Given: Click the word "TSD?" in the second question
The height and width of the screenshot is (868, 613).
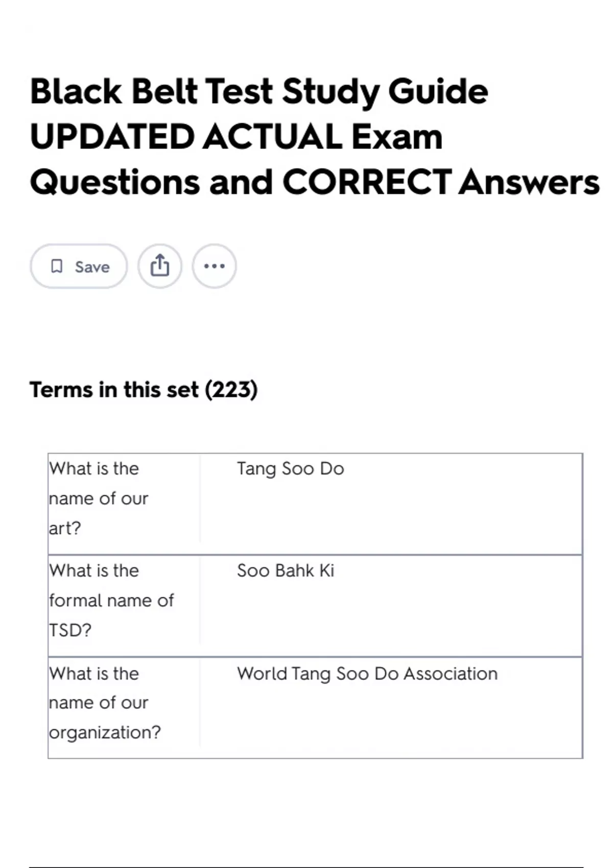Looking at the screenshot, I should pos(70,630).
